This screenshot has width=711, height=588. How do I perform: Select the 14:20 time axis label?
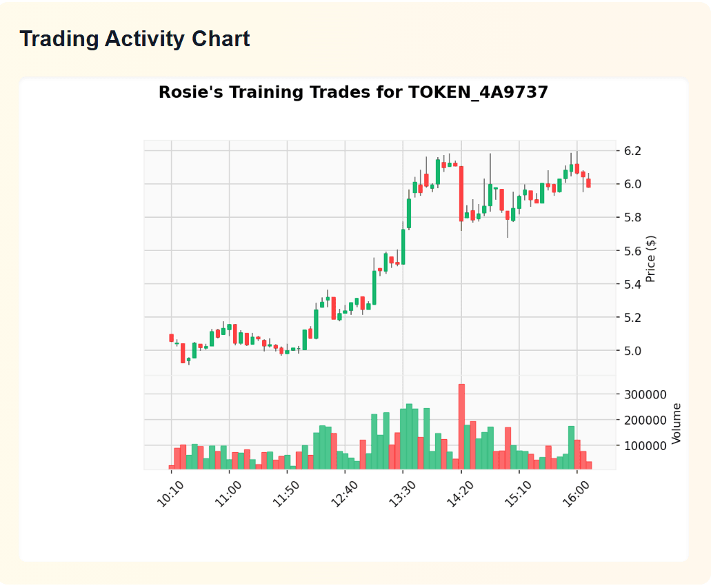tap(460, 494)
